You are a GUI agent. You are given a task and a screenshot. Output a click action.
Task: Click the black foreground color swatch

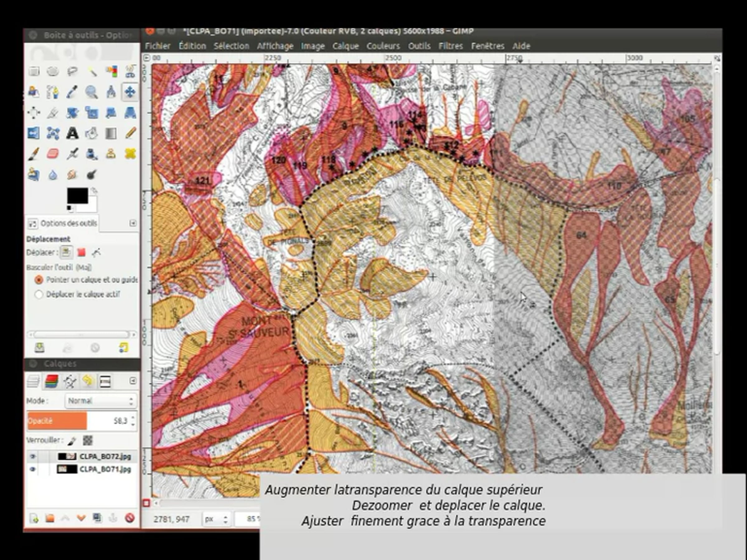pyautogui.click(x=77, y=196)
